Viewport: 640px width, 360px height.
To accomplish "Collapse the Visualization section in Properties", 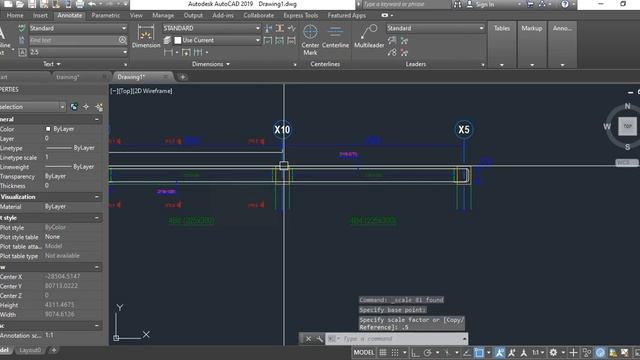I will click(x=97, y=197).
